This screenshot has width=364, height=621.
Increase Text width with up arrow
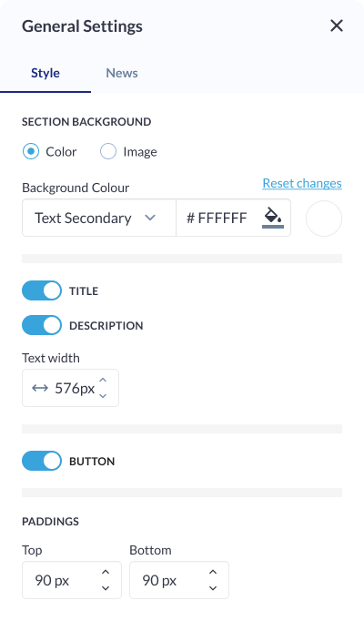pyautogui.click(x=103, y=381)
